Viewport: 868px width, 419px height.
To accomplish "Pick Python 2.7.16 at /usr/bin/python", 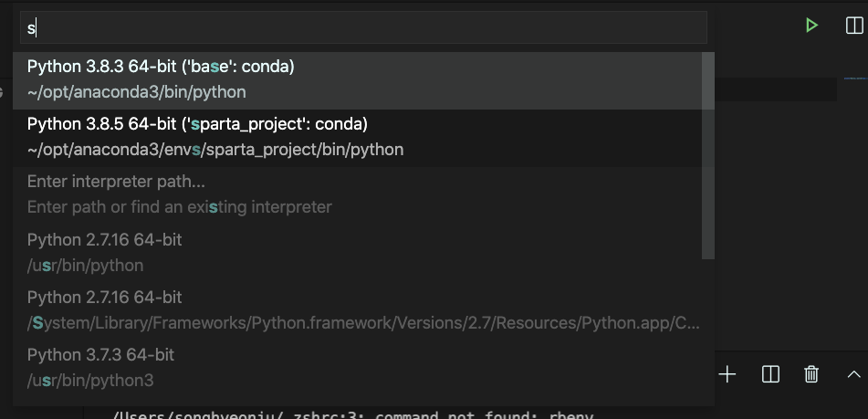I will click(104, 240).
